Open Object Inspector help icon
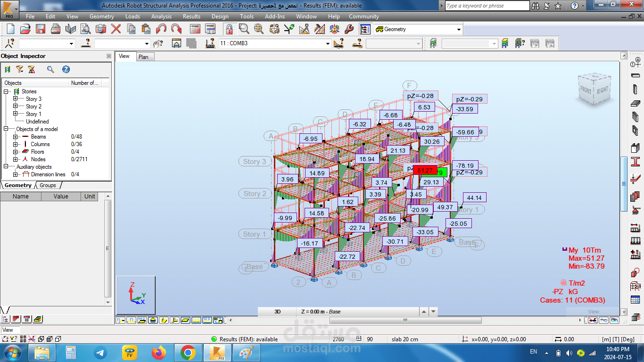The width and height of the screenshot is (644, 362). coord(66,69)
